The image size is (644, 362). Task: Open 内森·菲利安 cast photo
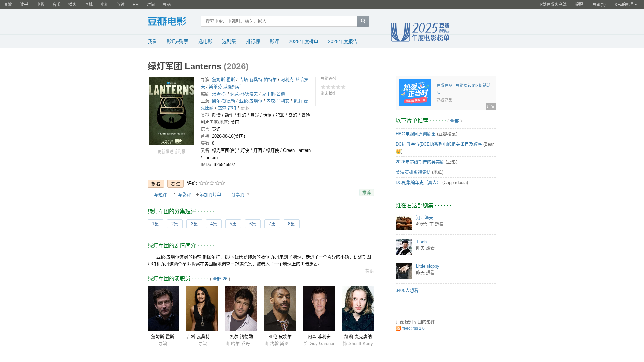click(x=319, y=308)
